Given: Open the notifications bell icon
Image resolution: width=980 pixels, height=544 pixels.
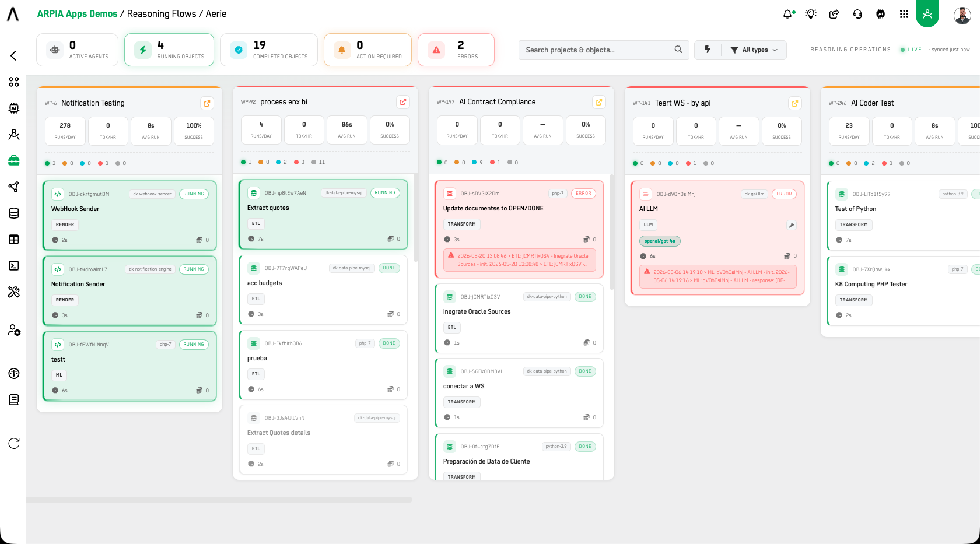Looking at the screenshot, I should (788, 14).
